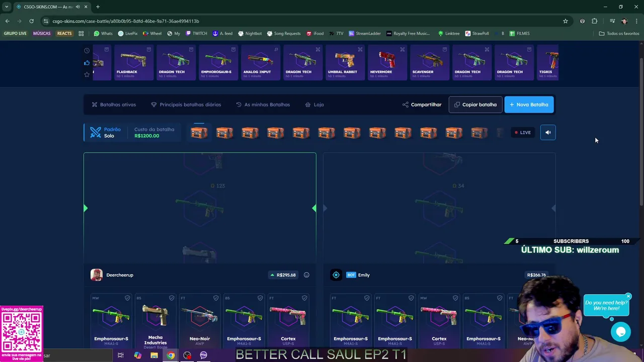Mute the CSGO-SKINS tab audio icon

[x=77, y=7]
